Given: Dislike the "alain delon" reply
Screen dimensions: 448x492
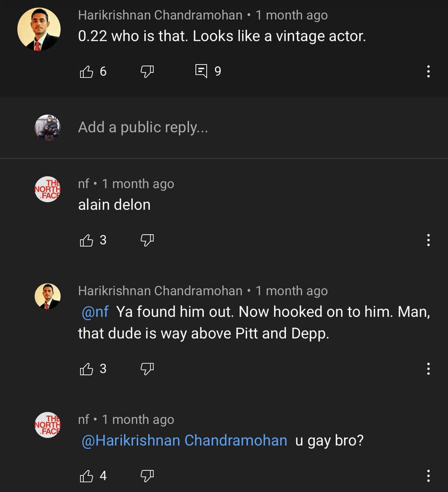Looking at the screenshot, I should tap(147, 240).
